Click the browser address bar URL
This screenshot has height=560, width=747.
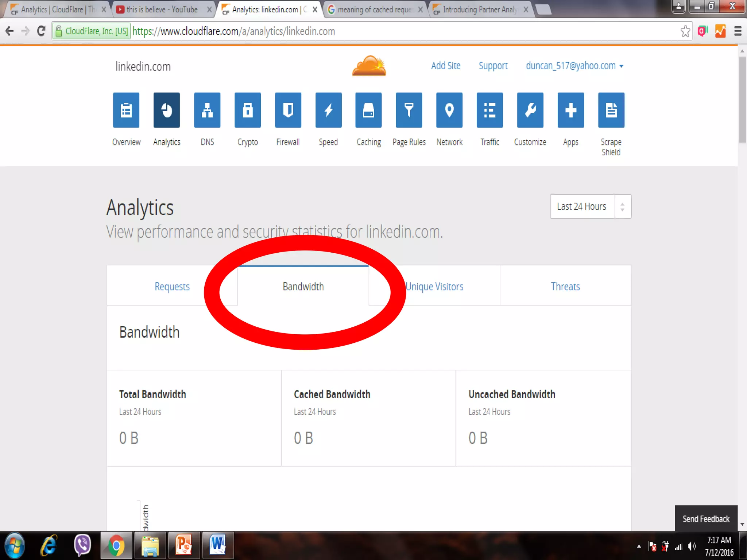point(233,31)
